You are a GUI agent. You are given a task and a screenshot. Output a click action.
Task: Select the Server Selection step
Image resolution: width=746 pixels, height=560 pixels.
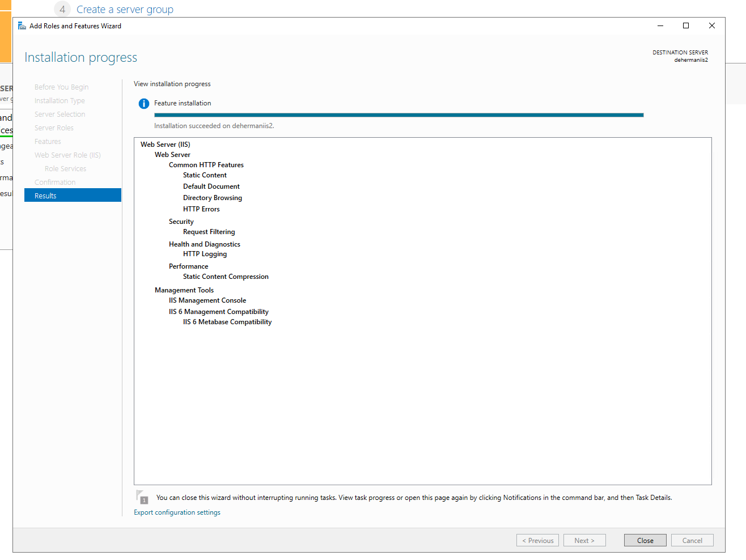click(60, 114)
